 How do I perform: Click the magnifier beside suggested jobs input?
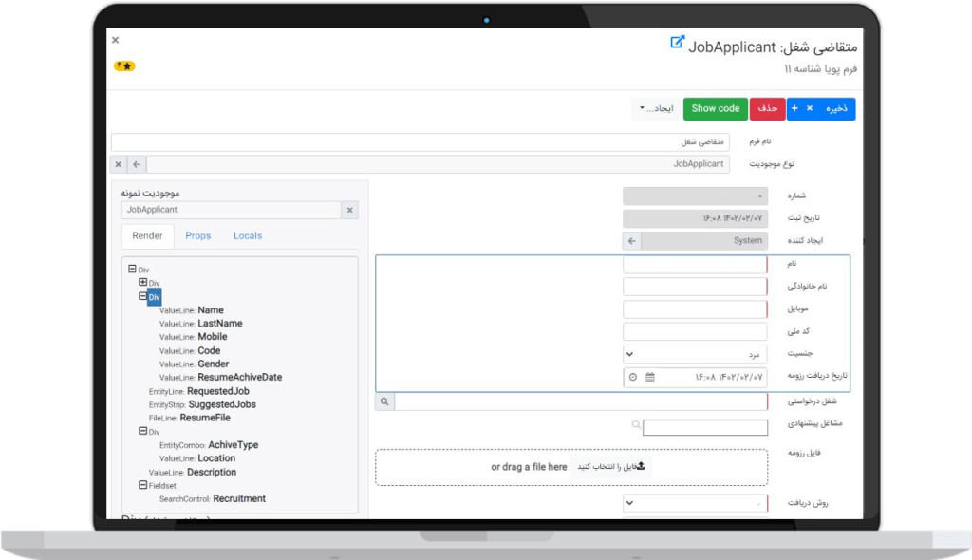(x=634, y=426)
